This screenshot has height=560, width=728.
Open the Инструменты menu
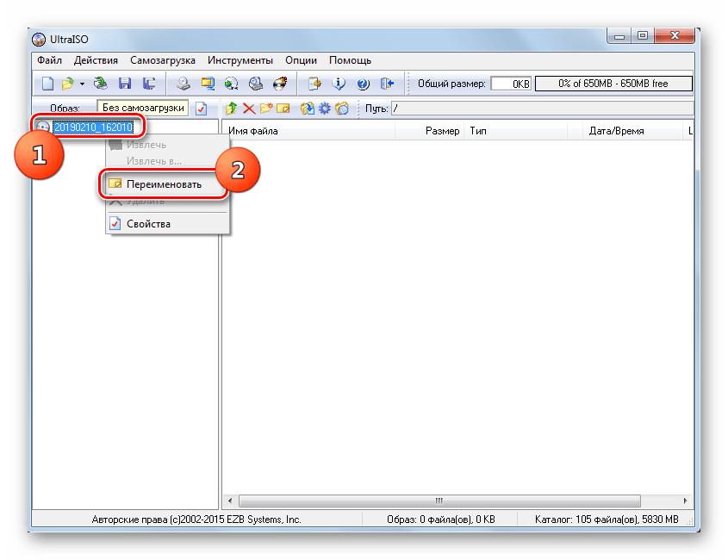click(x=240, y=60)
